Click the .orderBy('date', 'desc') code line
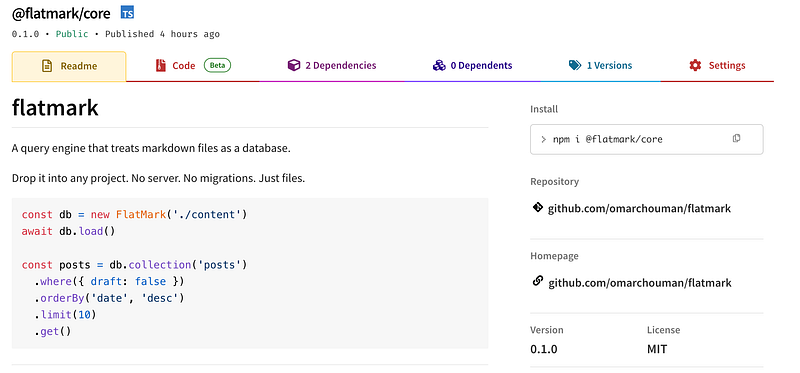 (x=109, y=298)
